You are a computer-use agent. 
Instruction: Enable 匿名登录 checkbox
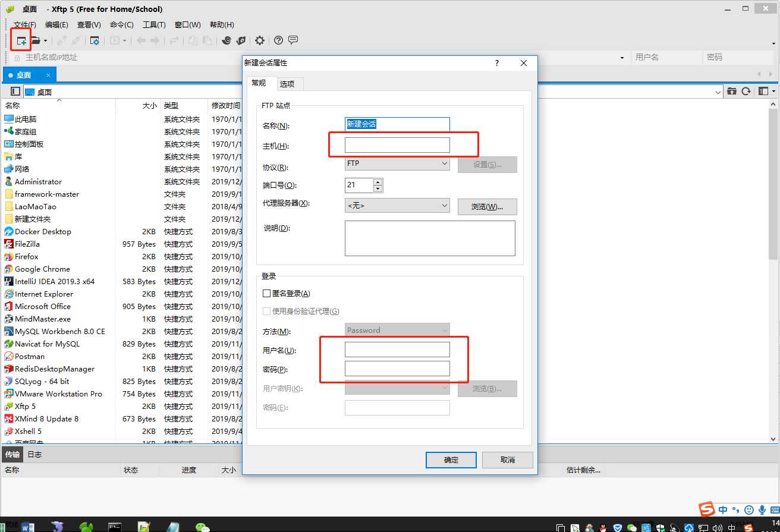[x=266, y=294]
